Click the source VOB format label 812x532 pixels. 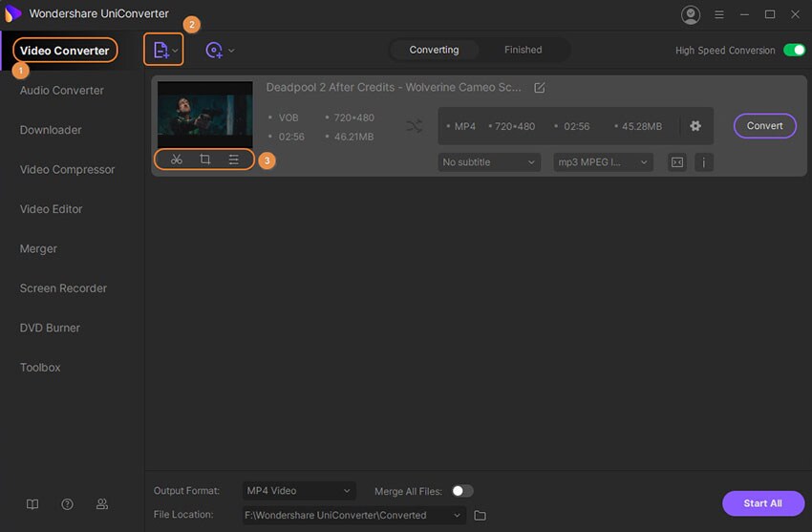[288, 118]
